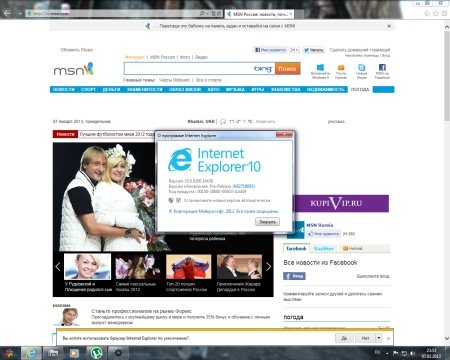Screen dimensions: 450x360
Task: Select the MSN Россия search scope
Action: [162, 57]
